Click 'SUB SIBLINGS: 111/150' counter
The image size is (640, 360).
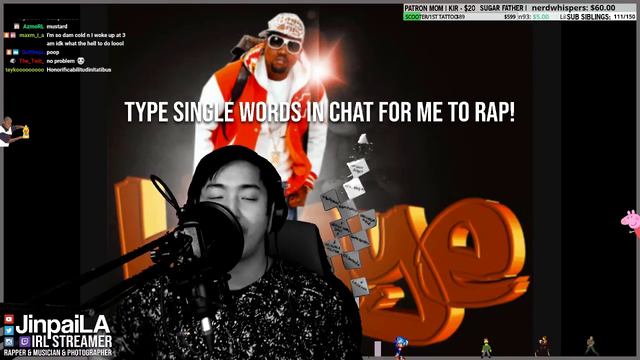pyautogui.click(x=601, y=17)
